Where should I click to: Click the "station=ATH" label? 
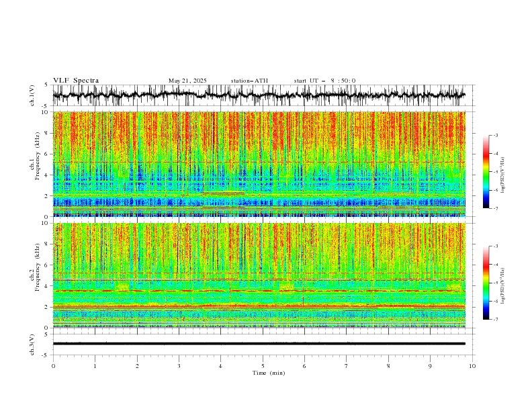point(249,81)
